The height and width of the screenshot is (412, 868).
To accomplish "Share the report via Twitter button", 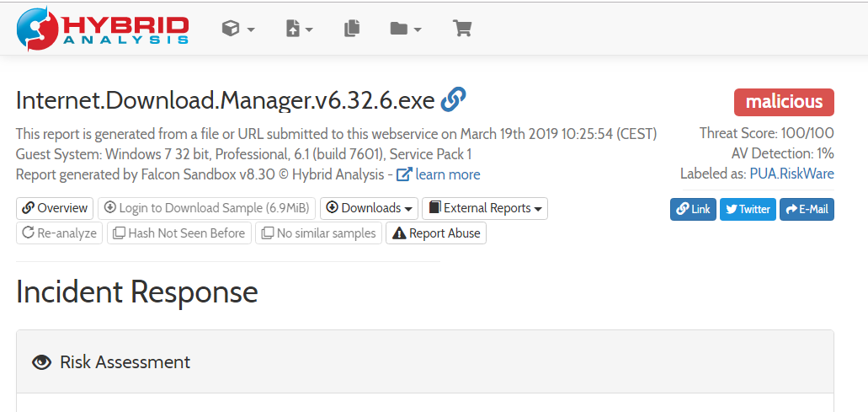I will click(748, 209).
